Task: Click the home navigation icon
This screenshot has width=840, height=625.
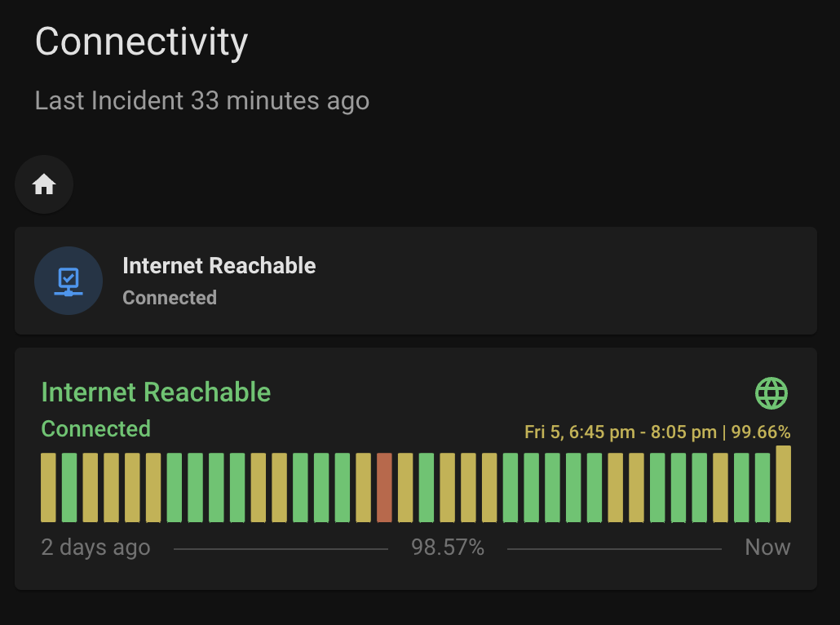Action: [44, 184]
